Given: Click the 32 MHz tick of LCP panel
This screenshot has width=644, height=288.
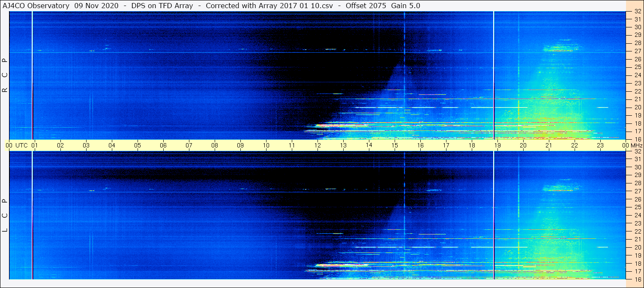Looking at the screenshot, I should [637, 151].
